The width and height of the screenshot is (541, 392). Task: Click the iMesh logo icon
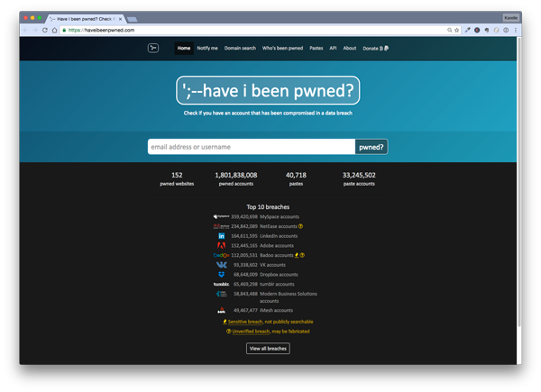pyautogui.click(x=222, y=310)
